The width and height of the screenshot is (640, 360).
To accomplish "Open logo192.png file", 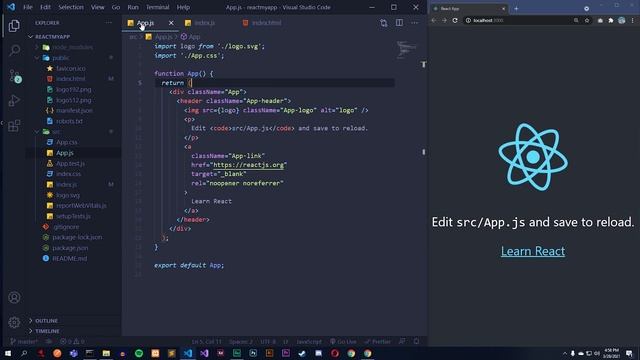I will (74, 89).
